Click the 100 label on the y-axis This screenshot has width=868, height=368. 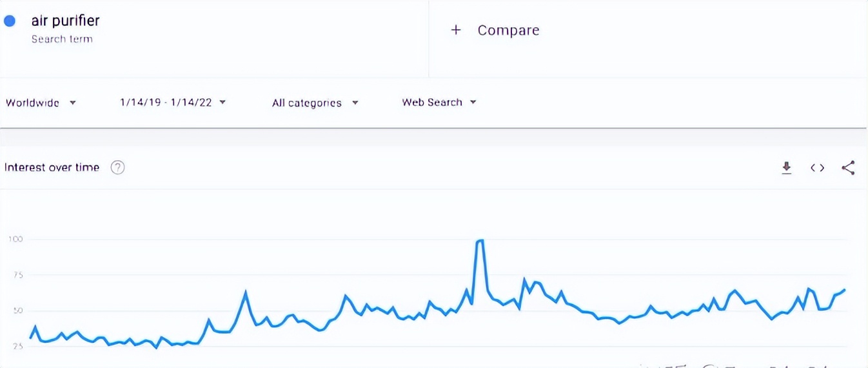[15, 240]
